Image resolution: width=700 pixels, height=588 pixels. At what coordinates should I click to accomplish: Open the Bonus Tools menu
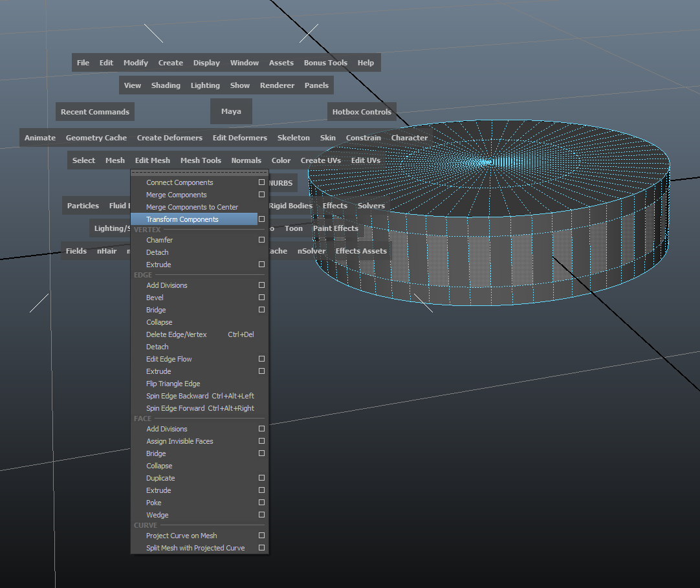click(325, 63)
